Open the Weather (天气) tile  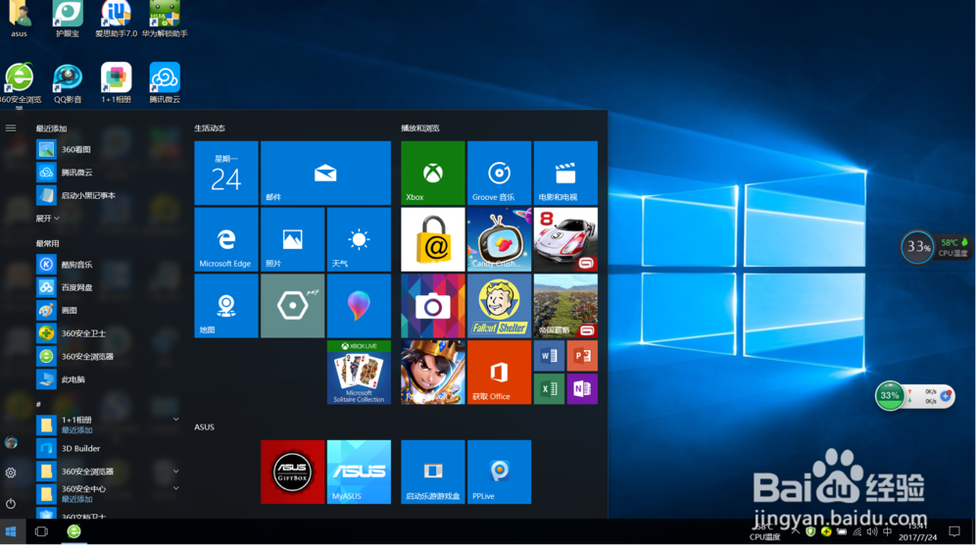coord(360,240)
